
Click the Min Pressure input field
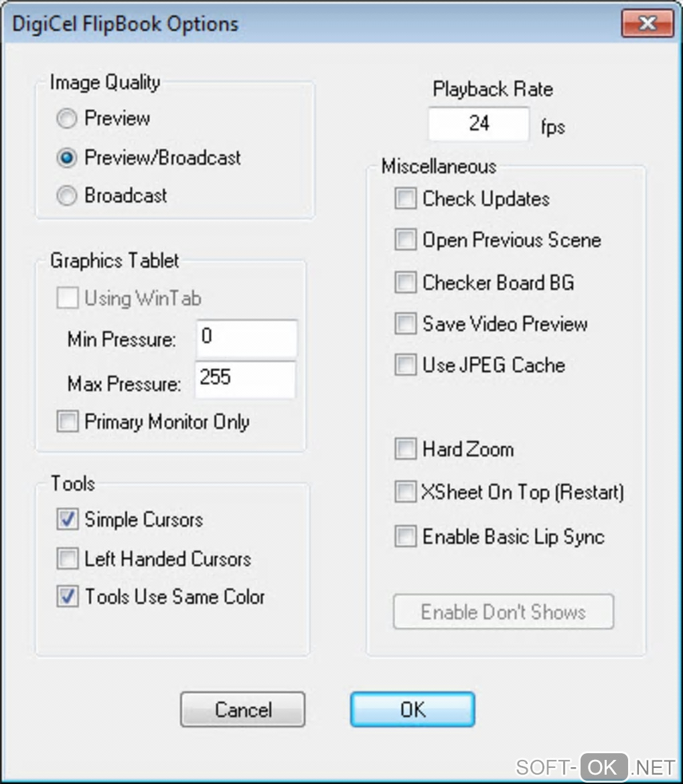(x=246, y=338)
